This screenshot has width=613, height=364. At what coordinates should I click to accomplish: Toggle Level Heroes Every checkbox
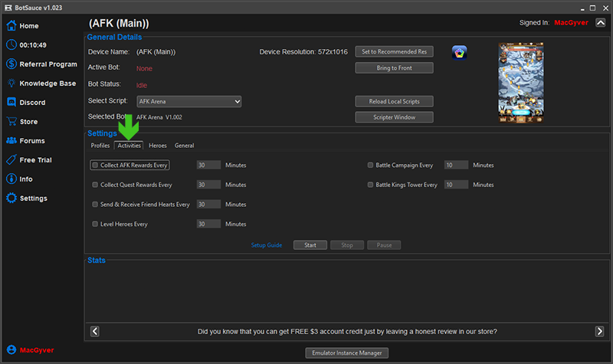pyautogui.click(x=95, y=225)
